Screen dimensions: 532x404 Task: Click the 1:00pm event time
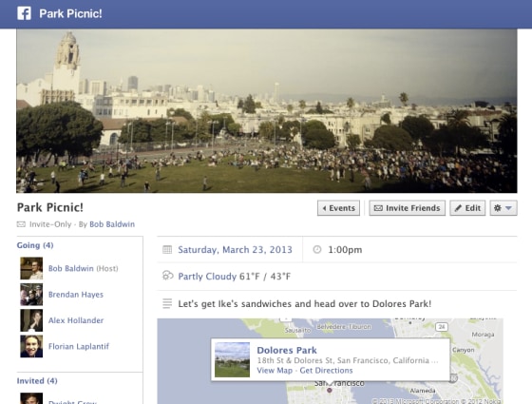(x=345, y=250)
